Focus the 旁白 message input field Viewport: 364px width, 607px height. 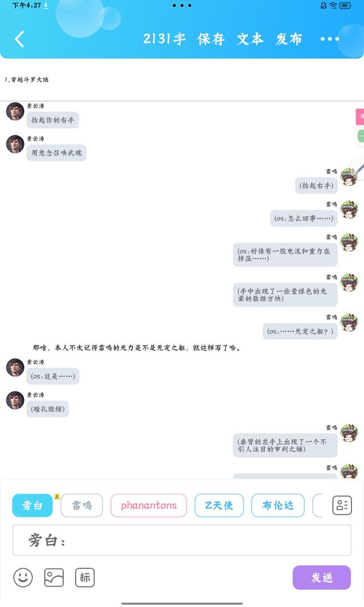coord(182,540)
